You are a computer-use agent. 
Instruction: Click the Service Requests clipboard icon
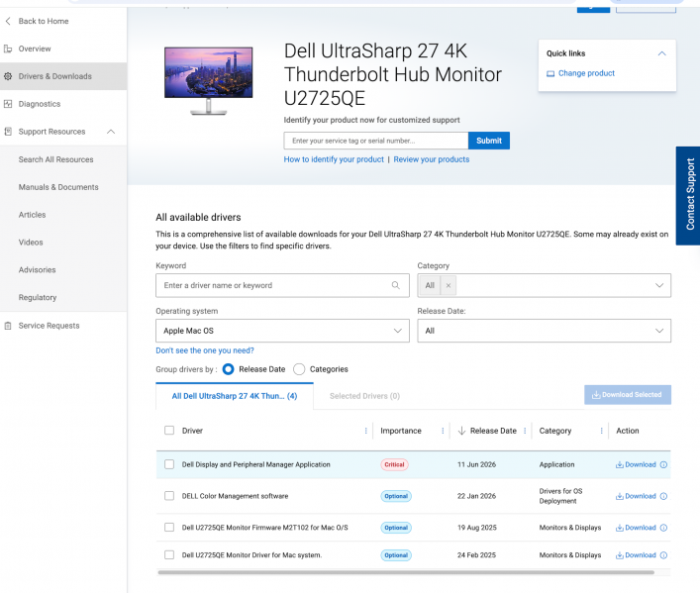click(8, 326)
